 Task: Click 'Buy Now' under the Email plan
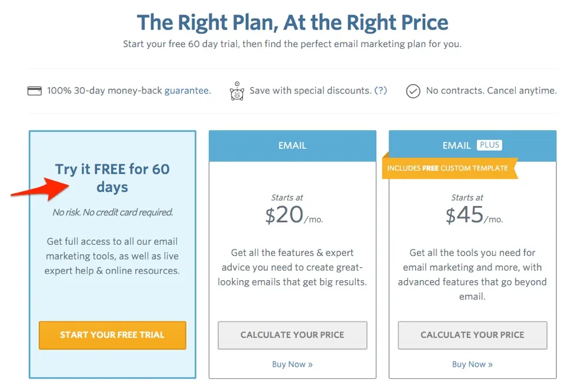pyautogui.click(x=292, y=364)
